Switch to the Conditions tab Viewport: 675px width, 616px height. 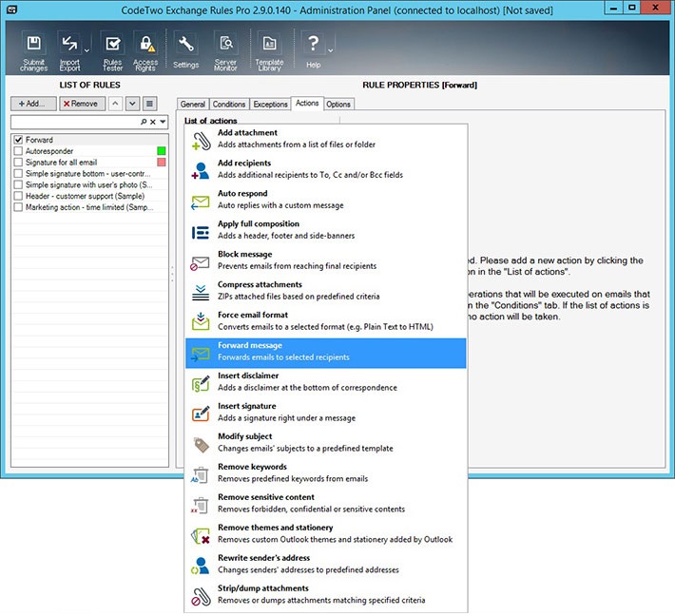click(229, 105)
